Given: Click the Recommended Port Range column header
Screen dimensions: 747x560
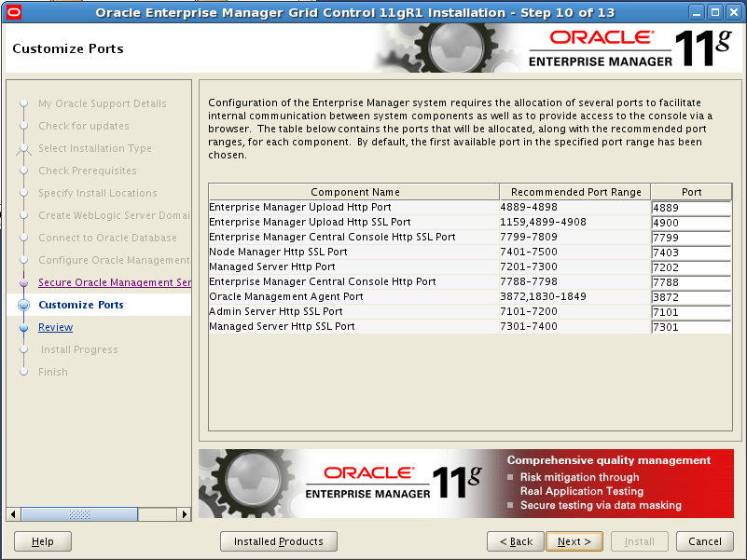Looking at the screenshot, I should pyautogui.click(x=575, y=192).
